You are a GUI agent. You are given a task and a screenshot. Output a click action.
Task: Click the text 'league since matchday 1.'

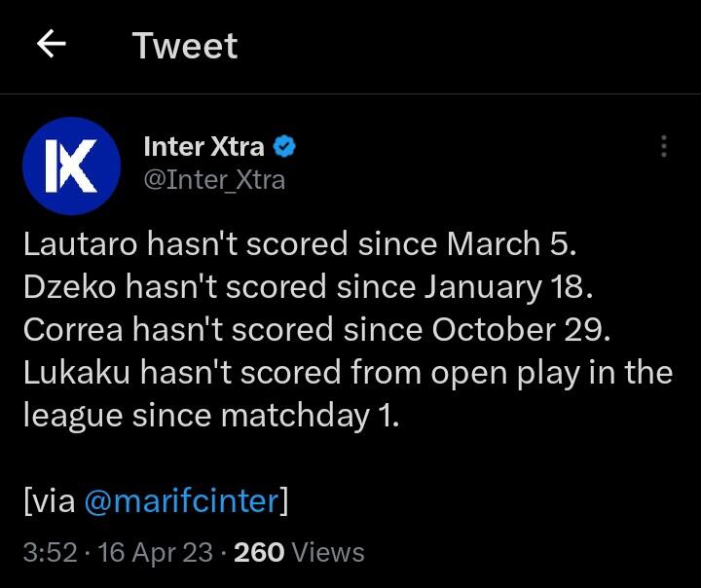212,415
